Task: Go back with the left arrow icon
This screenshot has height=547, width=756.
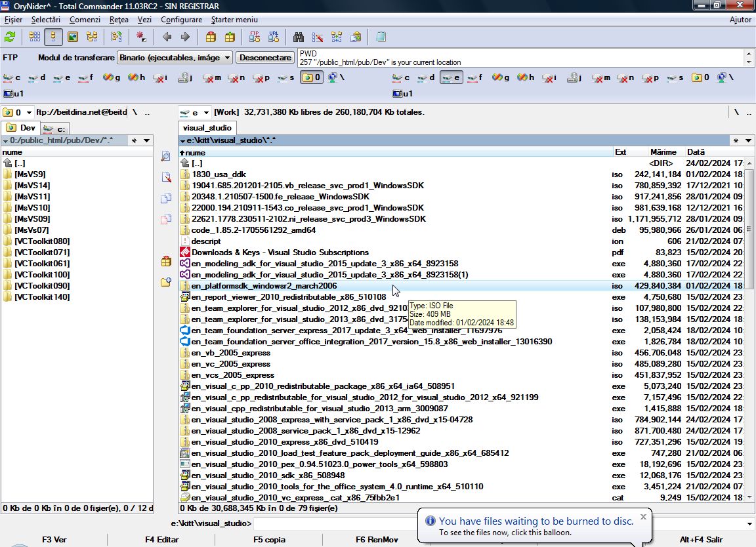Action: [167, 37]
